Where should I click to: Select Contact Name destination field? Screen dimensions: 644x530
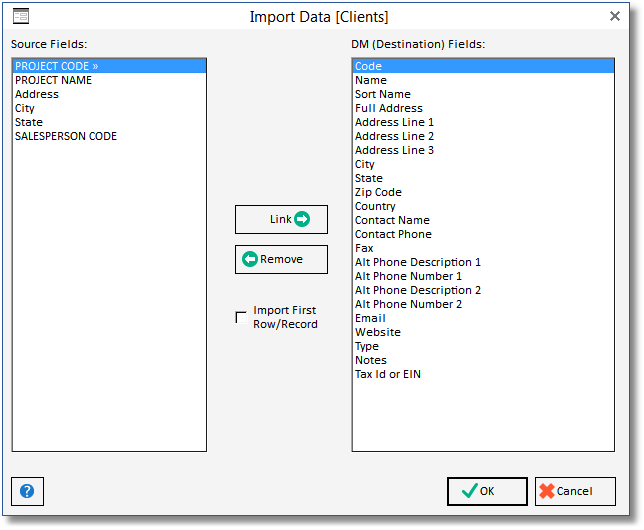483,220
